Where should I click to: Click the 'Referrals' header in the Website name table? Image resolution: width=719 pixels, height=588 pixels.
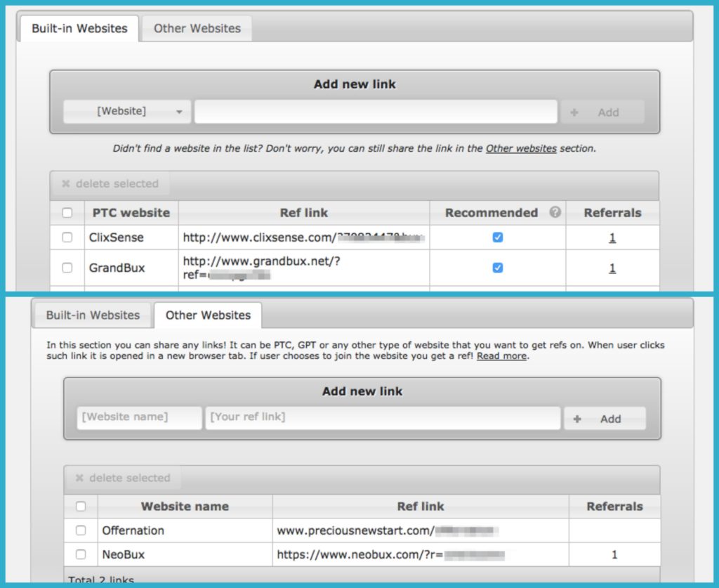pos(615,507)
